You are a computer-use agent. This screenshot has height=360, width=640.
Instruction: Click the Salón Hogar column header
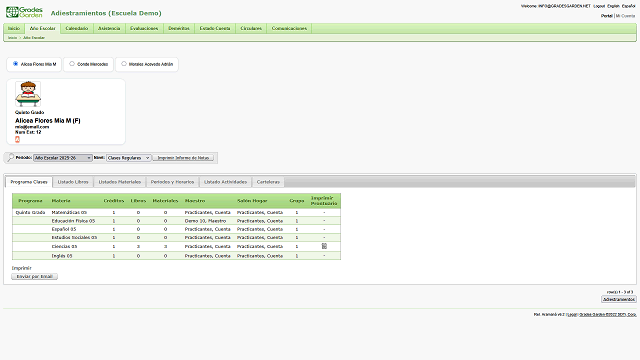pos(252,201)
